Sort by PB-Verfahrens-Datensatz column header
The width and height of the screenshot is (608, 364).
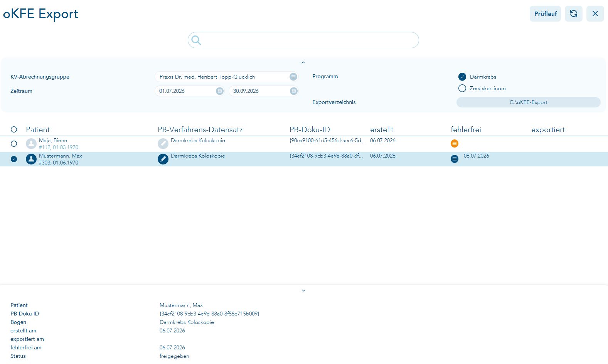point(200,129)
